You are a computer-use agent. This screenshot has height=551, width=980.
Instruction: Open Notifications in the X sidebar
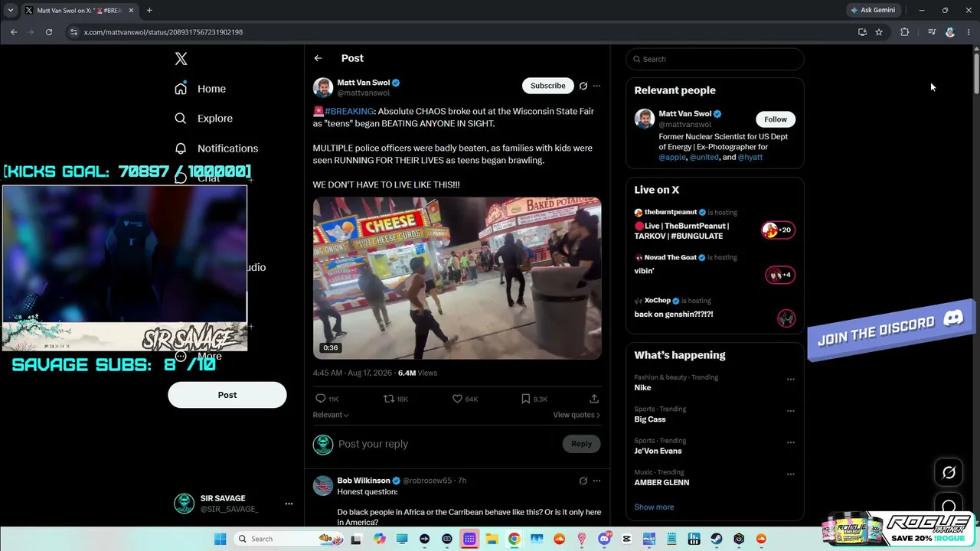[x=216, y=148]
